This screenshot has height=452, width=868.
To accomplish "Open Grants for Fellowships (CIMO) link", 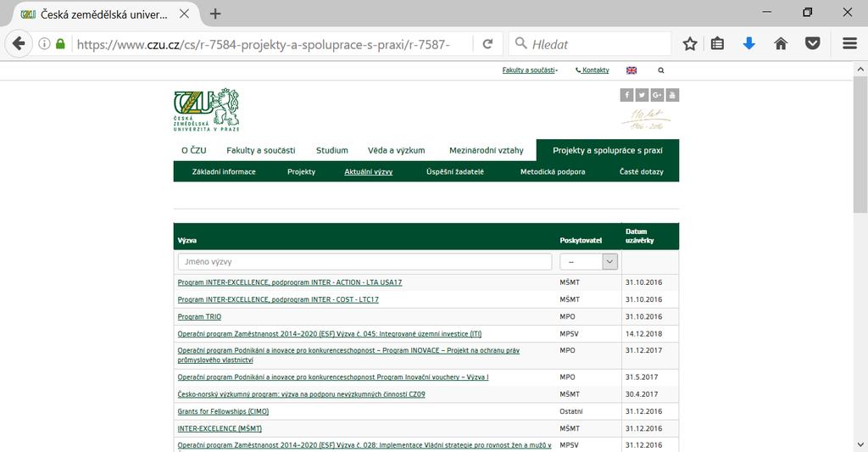I will [x=223, y=411].
